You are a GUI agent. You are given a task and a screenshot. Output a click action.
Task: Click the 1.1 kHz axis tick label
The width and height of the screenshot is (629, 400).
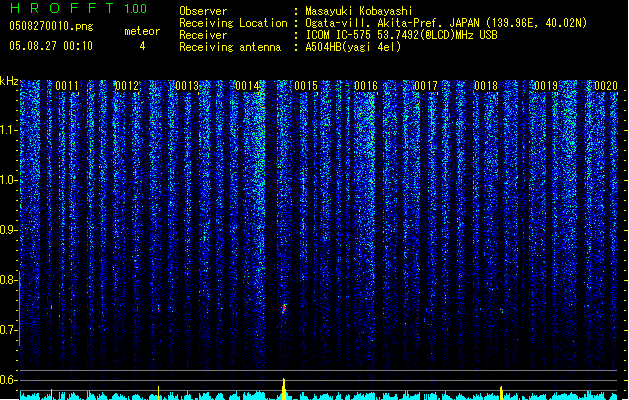click(9, 130)
